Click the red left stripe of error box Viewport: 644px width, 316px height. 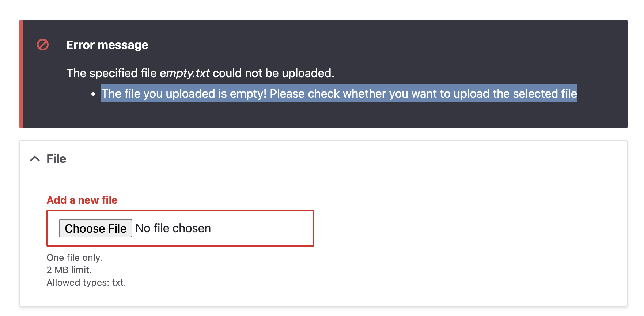[21, 74]
